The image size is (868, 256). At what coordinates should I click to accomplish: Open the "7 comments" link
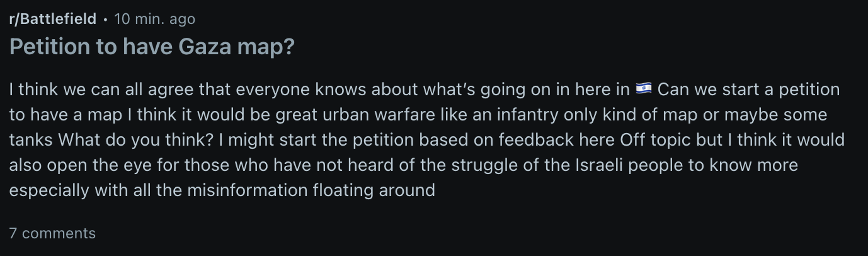[x=52, y=233]
